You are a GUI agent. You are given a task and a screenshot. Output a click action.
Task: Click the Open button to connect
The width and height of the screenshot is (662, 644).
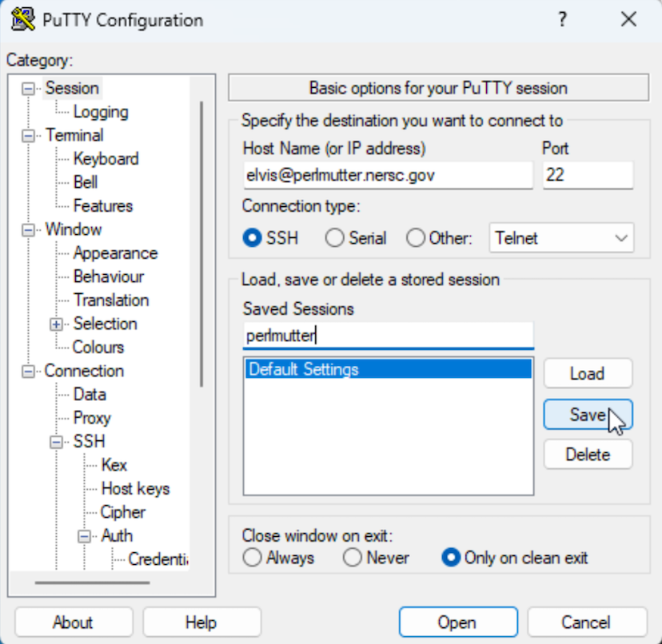[x=457, y=622]
